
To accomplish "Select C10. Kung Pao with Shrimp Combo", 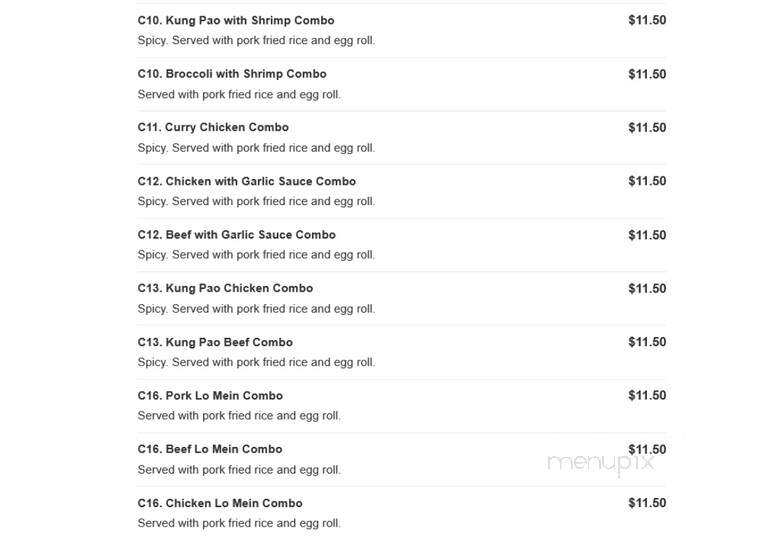I will click(x=236, y=20).
